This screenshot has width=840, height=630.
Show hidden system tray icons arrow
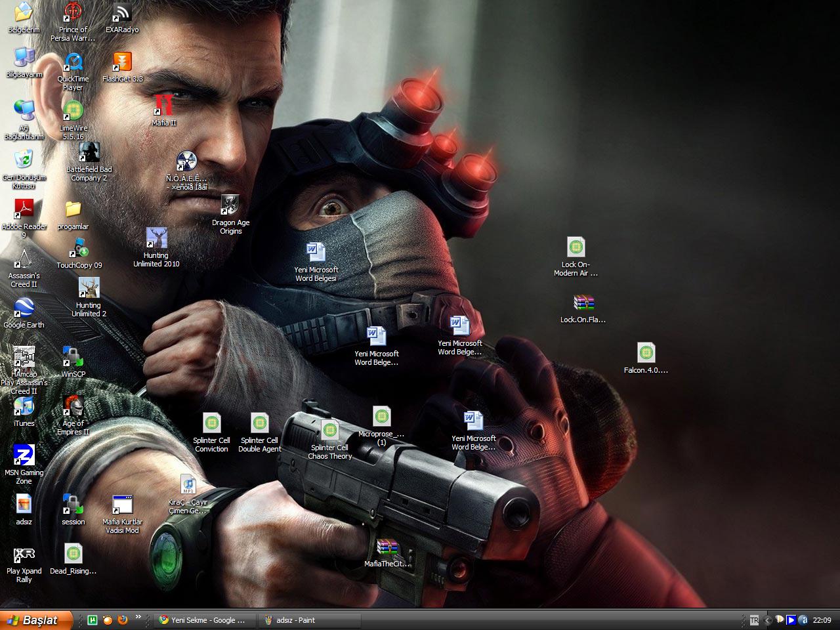pyautogui.click(x=768, y=620)
